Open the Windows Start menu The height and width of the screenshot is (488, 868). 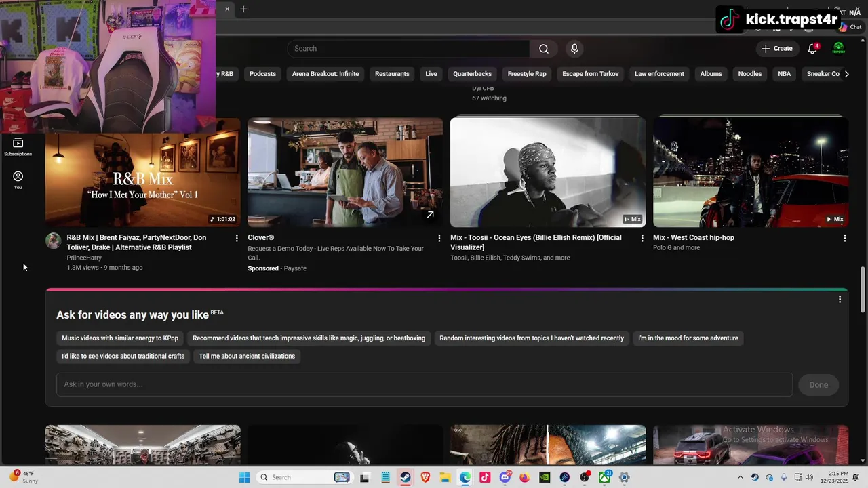(x=244, y=477)
